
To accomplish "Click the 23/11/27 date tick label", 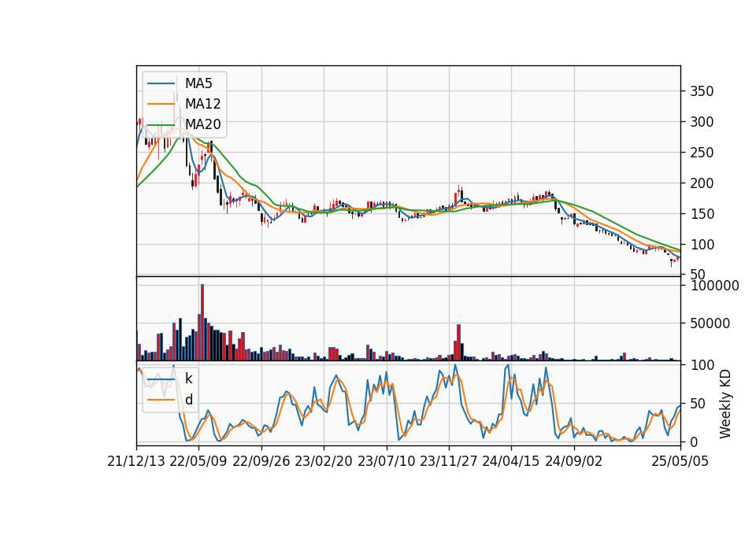I will click(x=449, y=461).
